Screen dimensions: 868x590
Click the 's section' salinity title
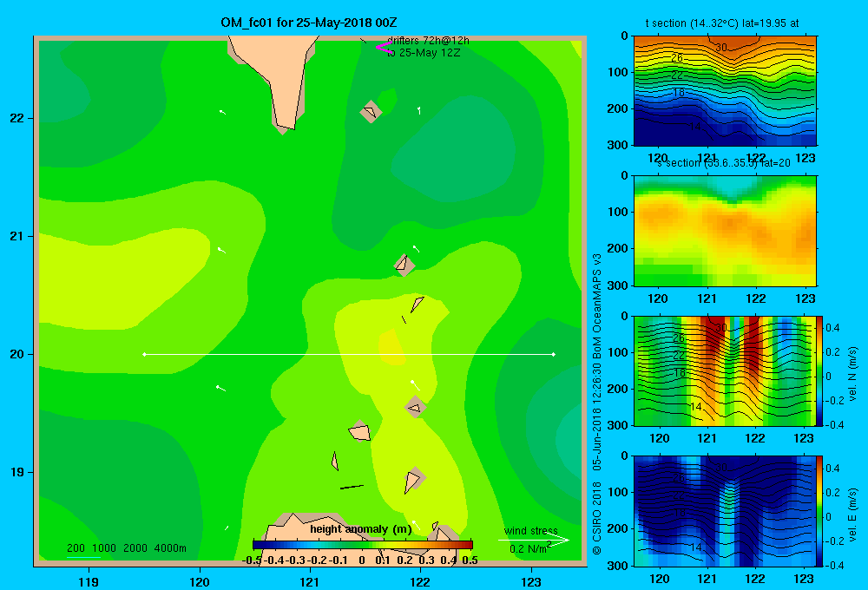click(x=723, y=163)
